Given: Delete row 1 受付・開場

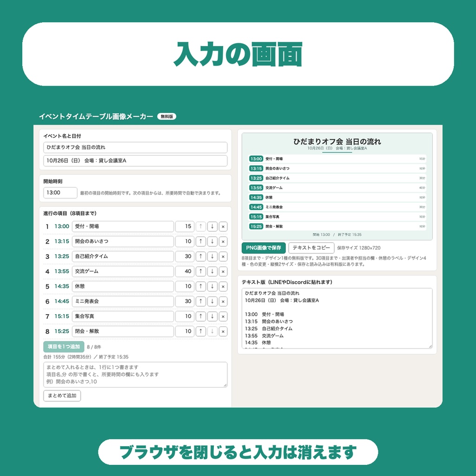Looking at the screenshot, I should 223,226.
